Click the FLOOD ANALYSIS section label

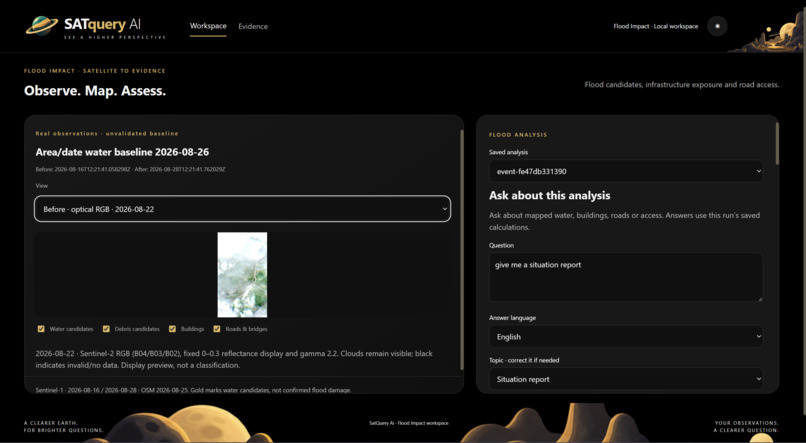click(x=518, y=135)
